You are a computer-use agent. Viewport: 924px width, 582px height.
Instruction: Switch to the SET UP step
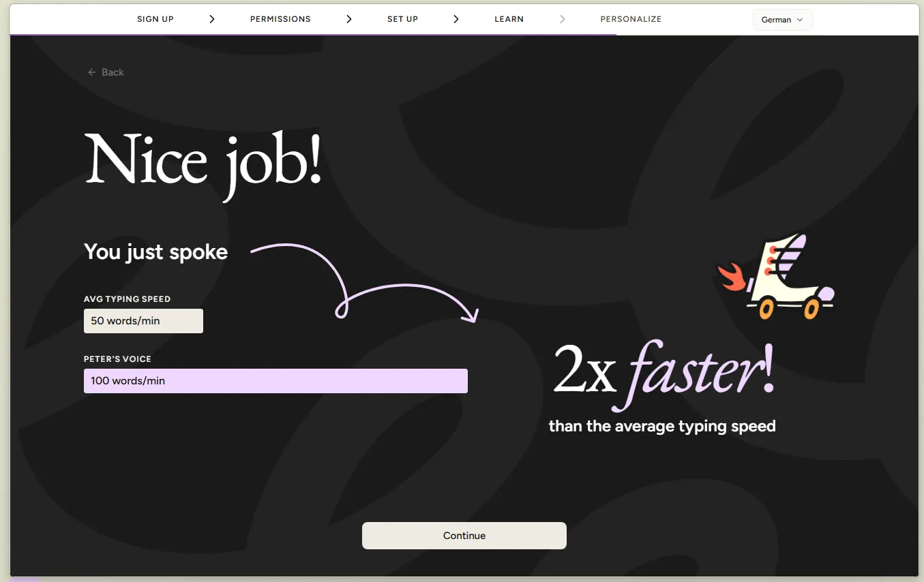click(x=402, y=19)
